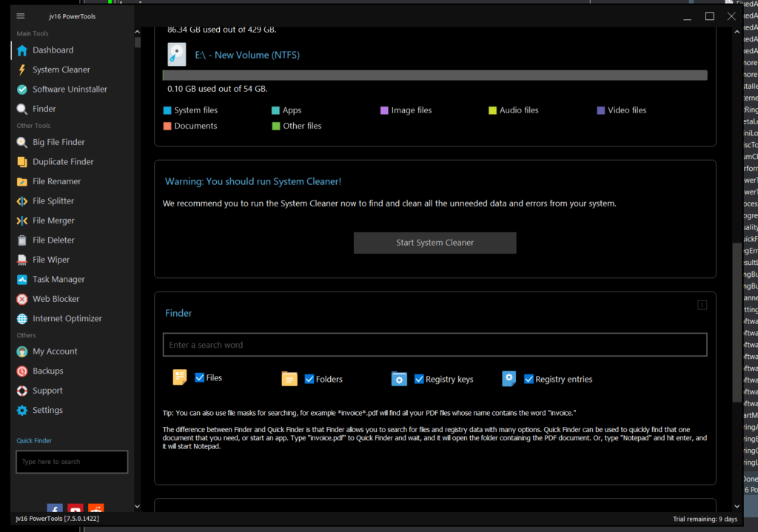
Task: Focus the Quick Finder search box
Action: pyautogui.click(x=72, y=462)
